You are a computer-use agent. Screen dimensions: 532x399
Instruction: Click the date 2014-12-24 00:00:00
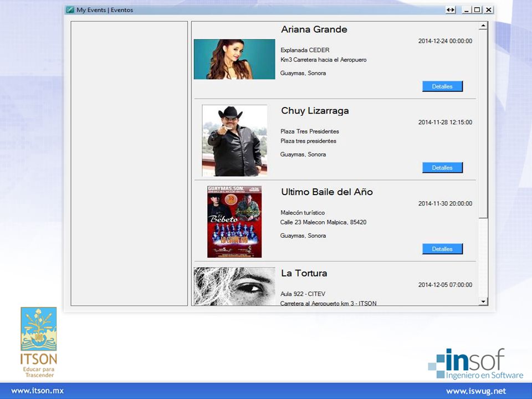click(445, 41)
